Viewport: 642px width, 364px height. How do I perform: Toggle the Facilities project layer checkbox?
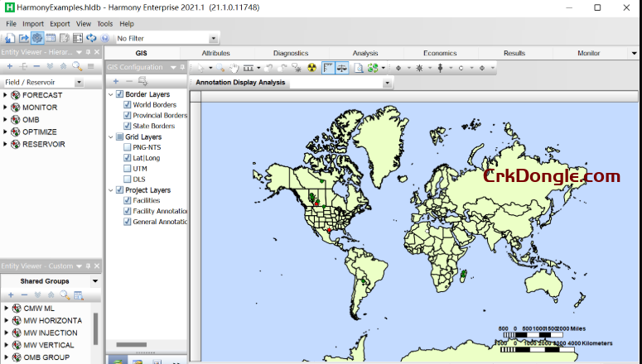click(127, 200)
